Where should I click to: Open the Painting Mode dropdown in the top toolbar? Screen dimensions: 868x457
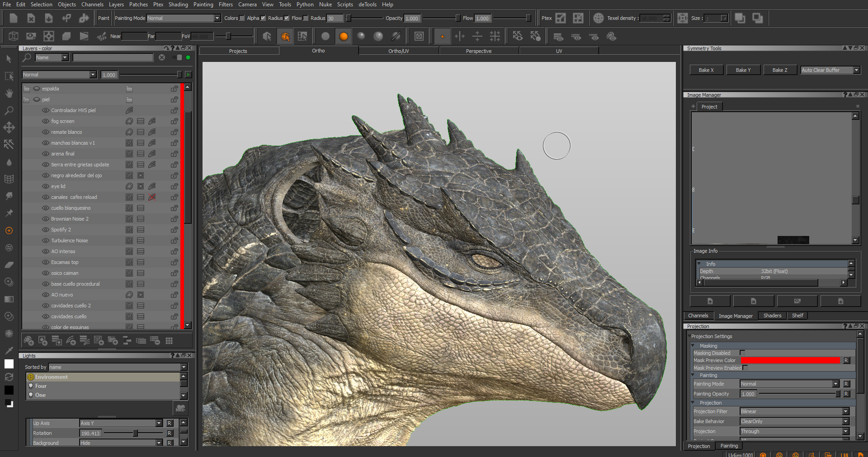point(184,18)
